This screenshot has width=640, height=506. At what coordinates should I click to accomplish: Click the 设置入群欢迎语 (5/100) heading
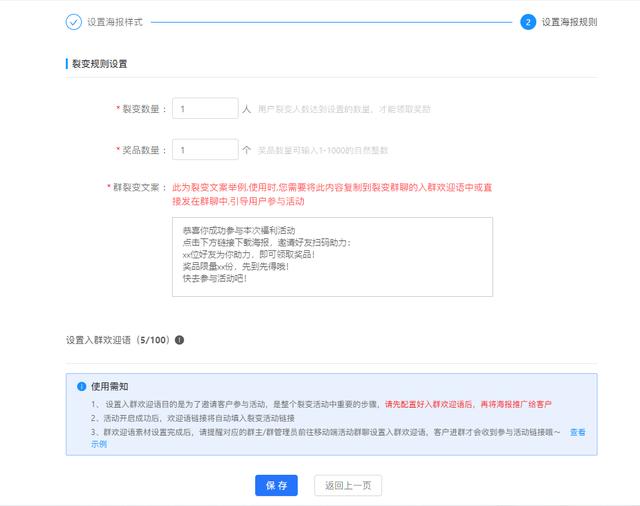(118, 340)
